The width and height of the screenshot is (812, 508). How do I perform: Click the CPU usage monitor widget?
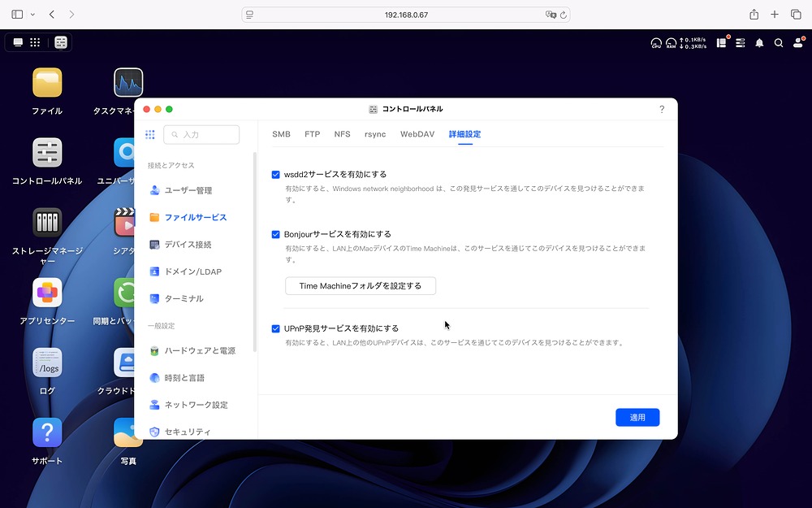pyautogui.click(x=656, y=42)
